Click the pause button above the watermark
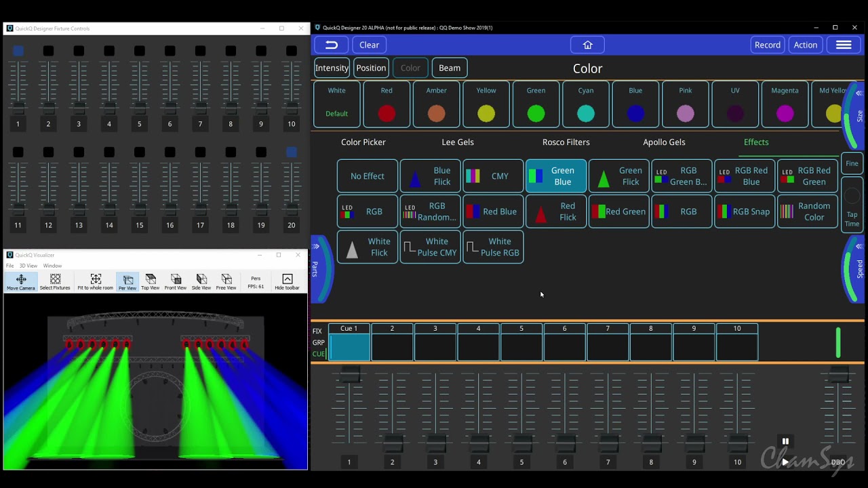The image size is (868, 488). [785, 441]
